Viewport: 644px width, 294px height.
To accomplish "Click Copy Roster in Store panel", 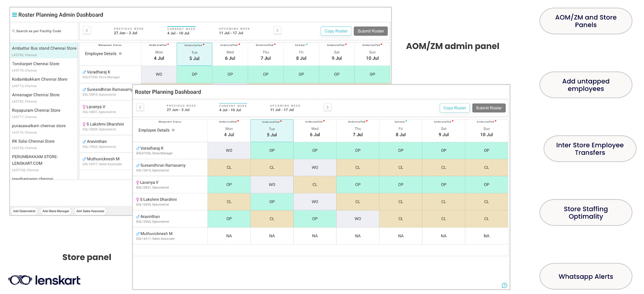I will (x=454, y=108).
